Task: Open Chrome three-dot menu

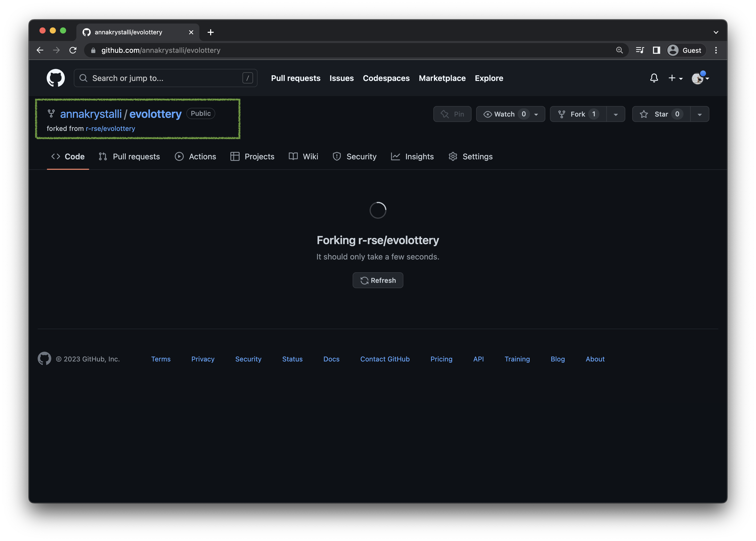Action: click(x=716, y=50)
